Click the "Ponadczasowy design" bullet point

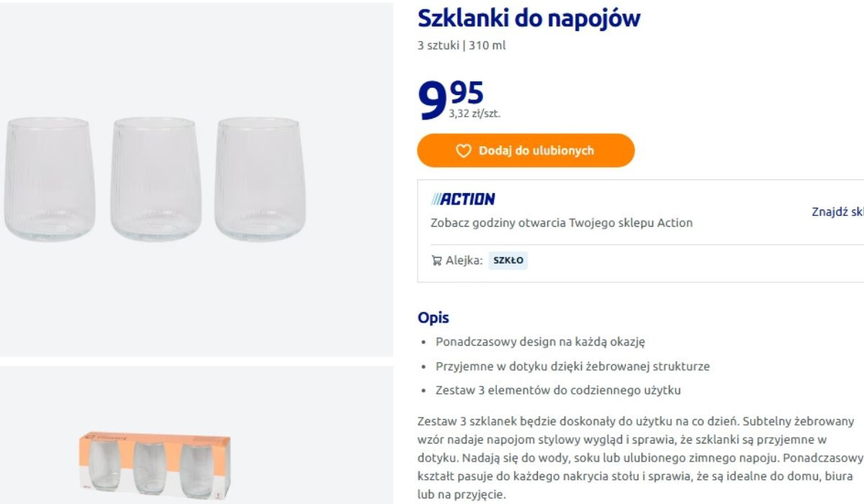(535, 342)
